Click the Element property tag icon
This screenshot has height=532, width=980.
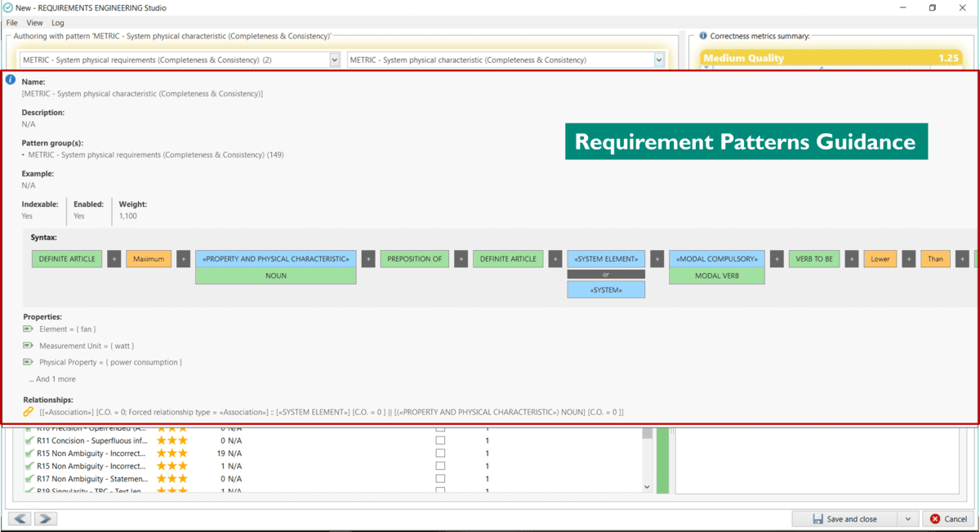pyautogui.click(x=29, y=329)
